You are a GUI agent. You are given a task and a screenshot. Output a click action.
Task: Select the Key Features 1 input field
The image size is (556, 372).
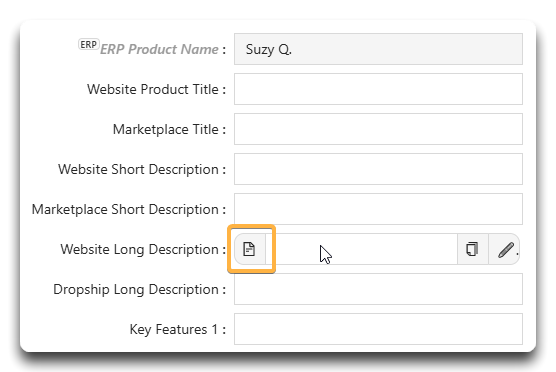[x=378, y=329]
